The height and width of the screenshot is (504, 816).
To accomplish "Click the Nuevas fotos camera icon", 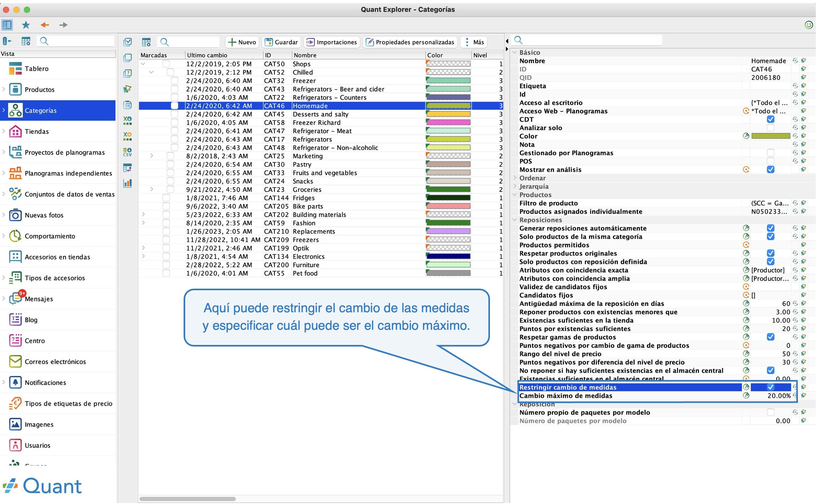I will click(15, 215).
